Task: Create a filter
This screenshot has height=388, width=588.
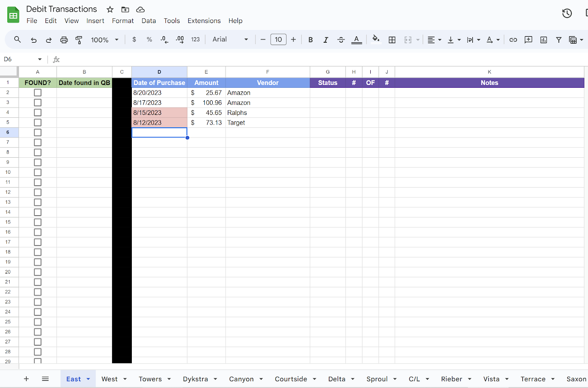Action: tap(559, 40)
